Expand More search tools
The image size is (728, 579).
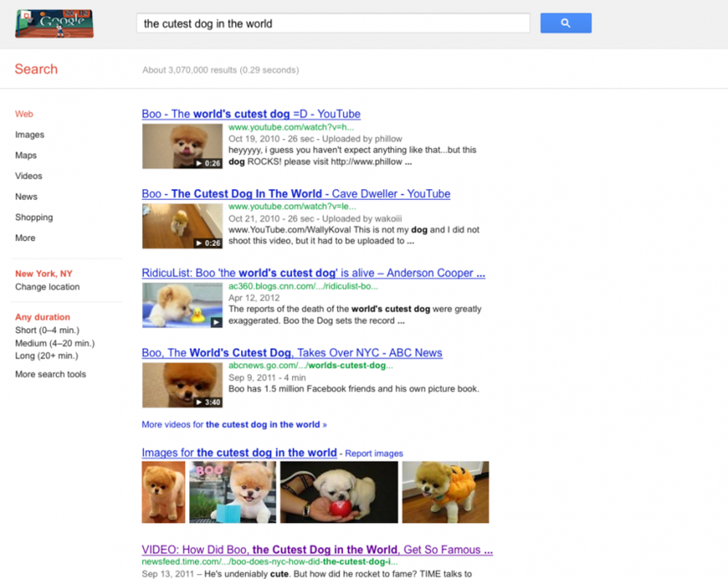[51, 374]
